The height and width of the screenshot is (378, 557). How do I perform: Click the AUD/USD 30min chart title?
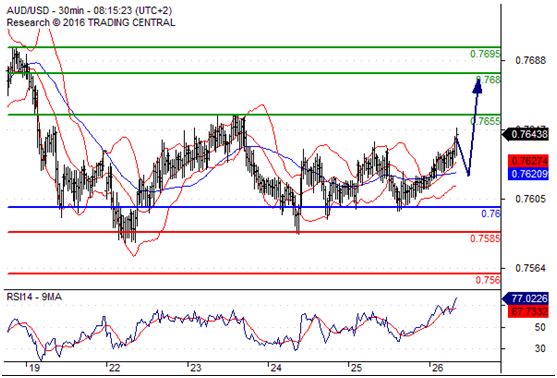click(x=89, y=11)
